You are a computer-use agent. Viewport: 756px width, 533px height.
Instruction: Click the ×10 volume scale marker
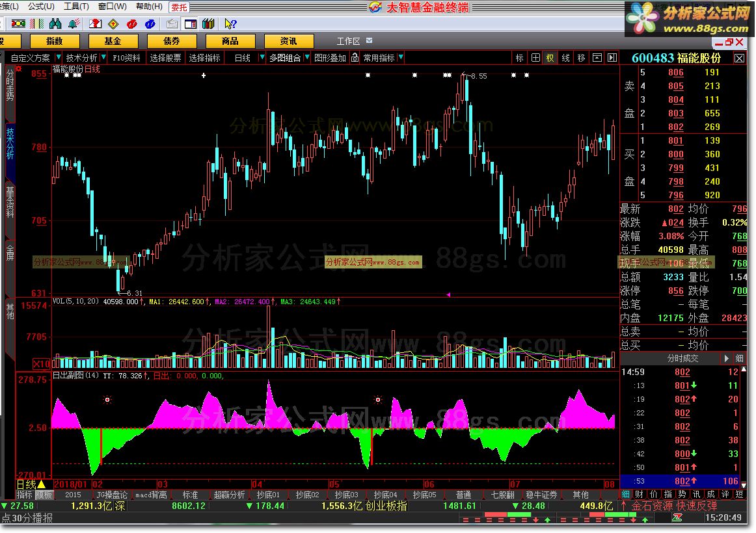pyautogui.click(x=42, y=363)
